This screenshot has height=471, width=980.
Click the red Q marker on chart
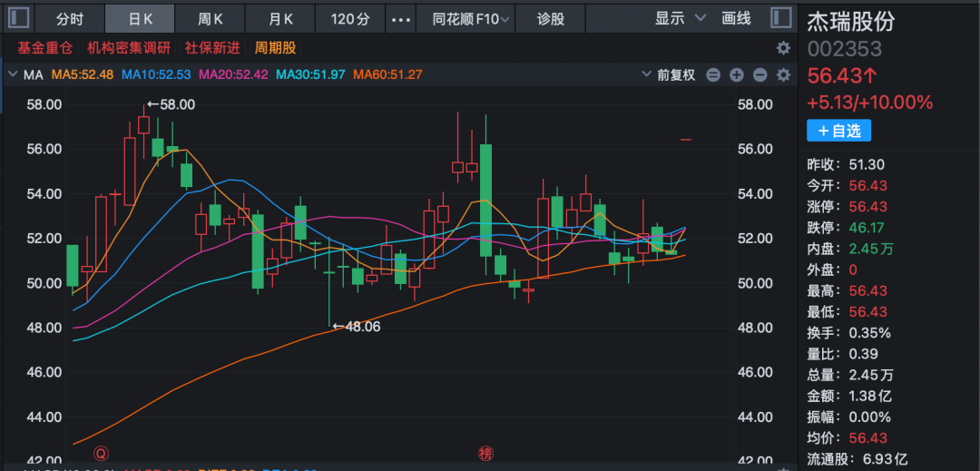pos(103,452)
